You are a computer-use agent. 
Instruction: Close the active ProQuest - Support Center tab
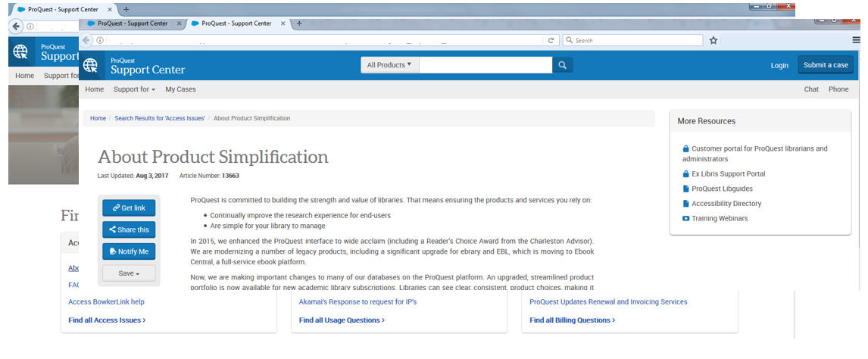283,23
